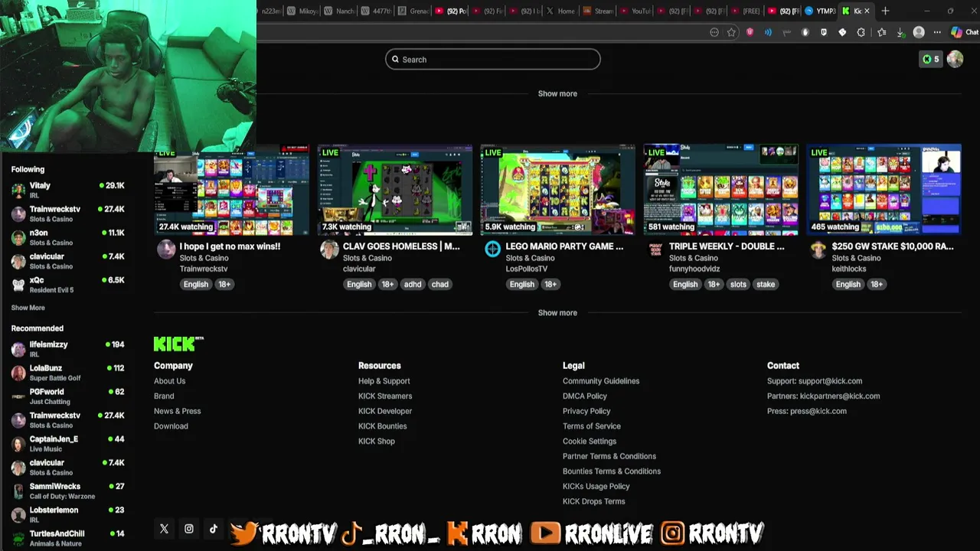Click "I hope I get no max wins!!" title
The width and height of the screenshot is (980, 551).
tap(230, 246)
